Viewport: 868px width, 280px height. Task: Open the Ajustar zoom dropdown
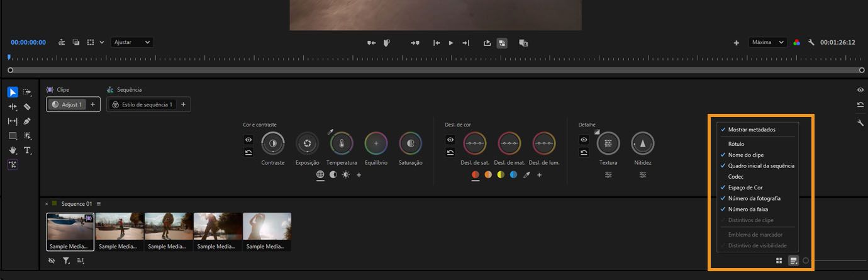[131, 42]
